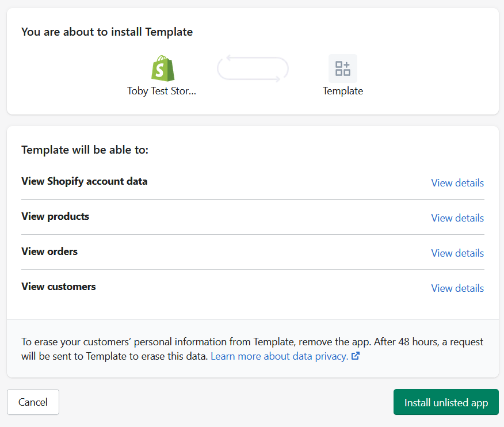
Task: Click the View customers permission title
Action: tap(59, 287)
